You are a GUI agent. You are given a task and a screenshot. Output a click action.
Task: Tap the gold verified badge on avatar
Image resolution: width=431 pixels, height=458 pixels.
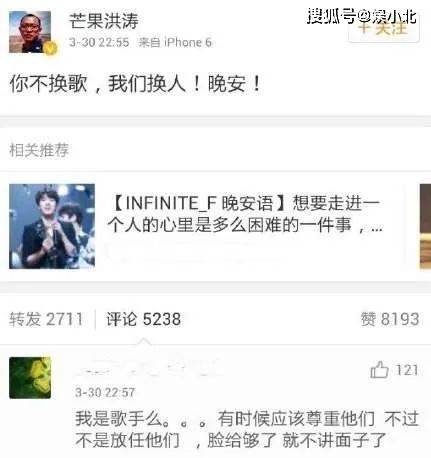pos(51,49)
